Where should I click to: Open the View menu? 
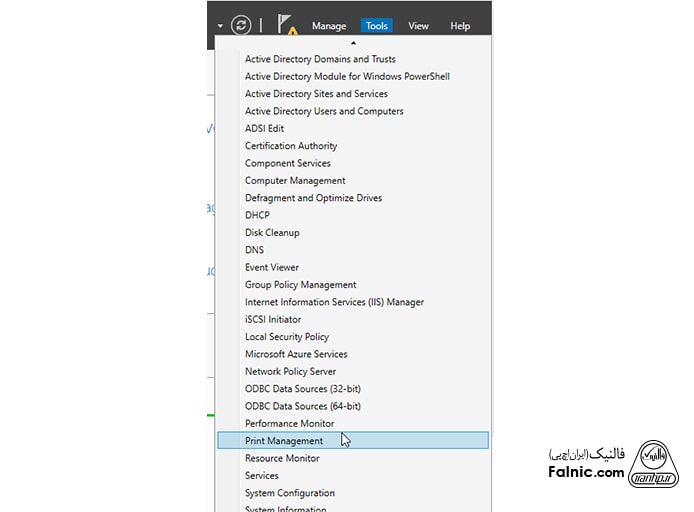point(418,26)
